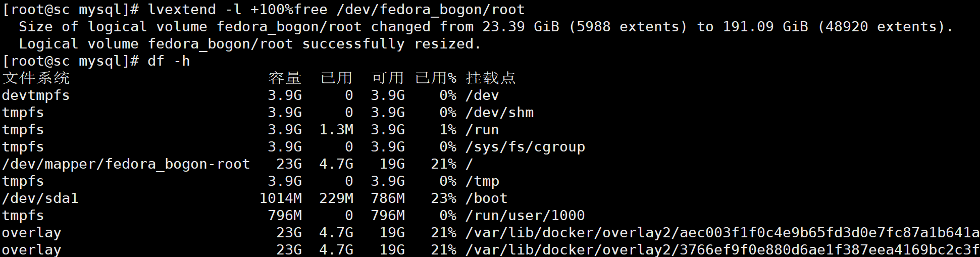980x257 pixels.
Task: Click the docker overlay2/aec003f1 path
Action: 722,233
